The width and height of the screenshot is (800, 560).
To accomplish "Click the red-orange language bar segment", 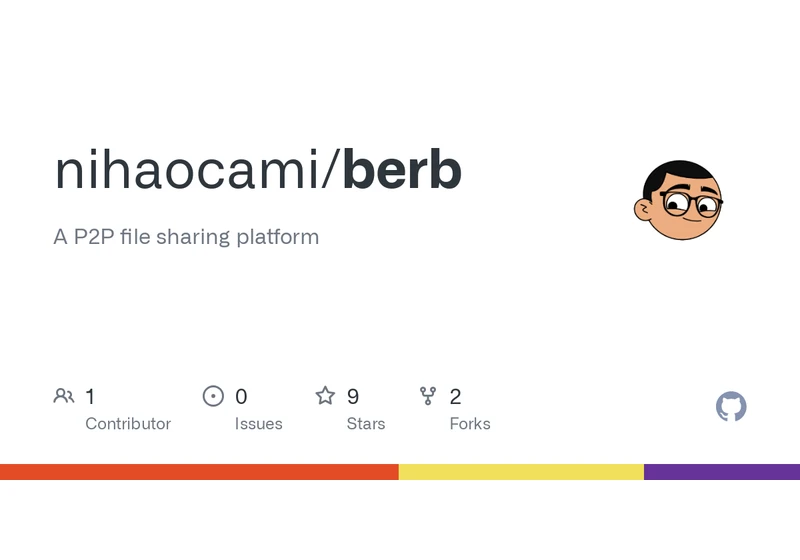I will click(x=199, y=472).
